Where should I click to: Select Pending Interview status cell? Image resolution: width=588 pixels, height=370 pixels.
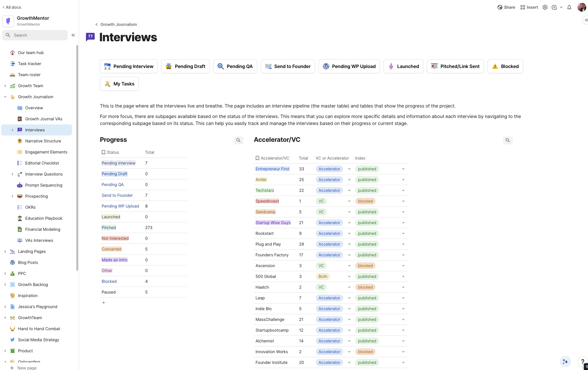(x=118, y=163)
